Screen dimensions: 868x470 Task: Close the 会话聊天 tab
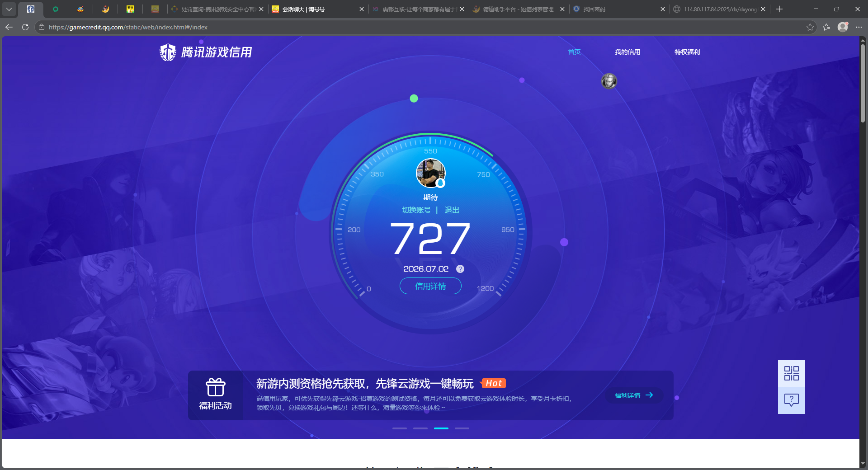tap(362, 9)
